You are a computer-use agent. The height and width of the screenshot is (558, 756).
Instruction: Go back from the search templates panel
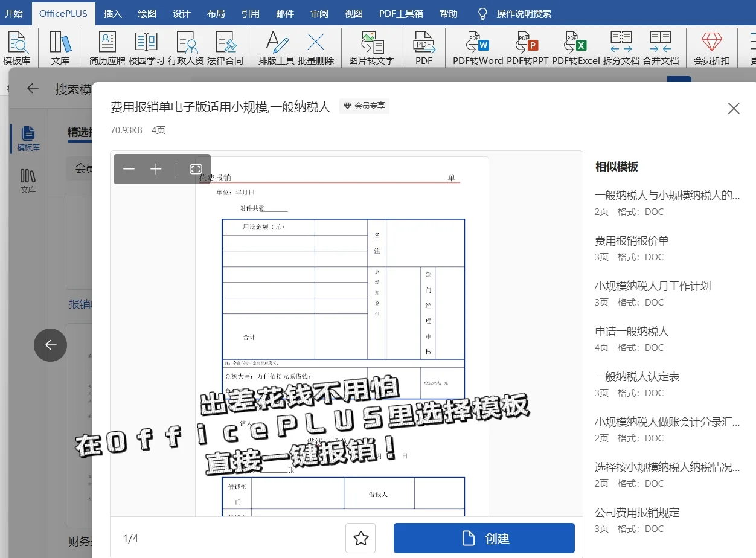tap(33, 89)
